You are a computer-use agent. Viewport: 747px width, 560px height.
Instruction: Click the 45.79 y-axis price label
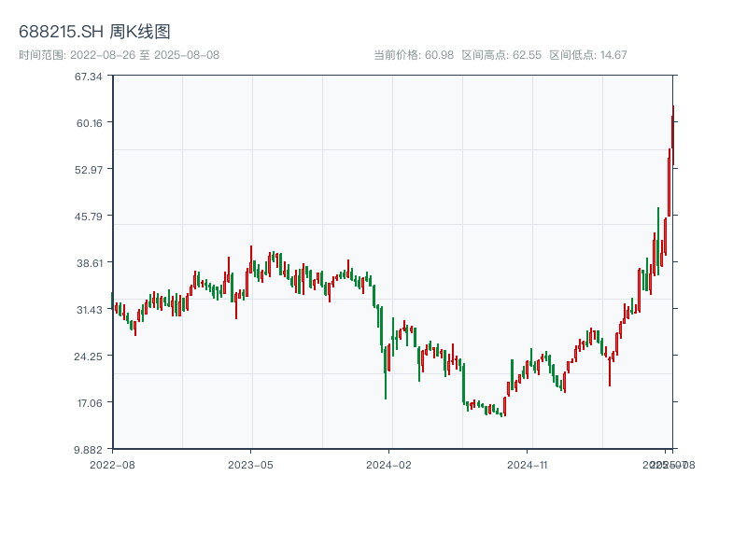click(x=89, y=216)
